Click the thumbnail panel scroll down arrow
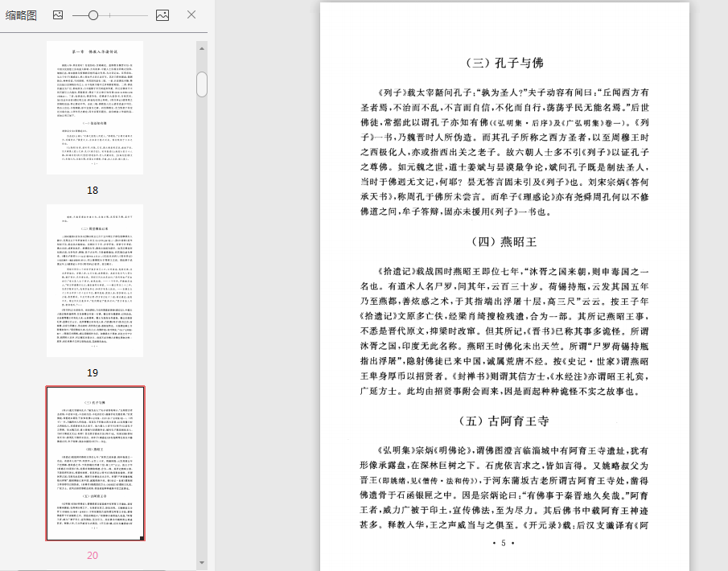The width and height of the screenshot is (728, 571). coord(201,563)
